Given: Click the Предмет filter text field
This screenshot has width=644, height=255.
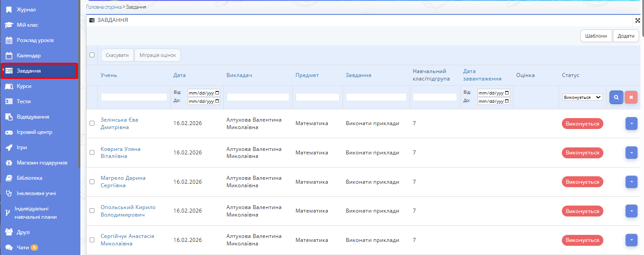Looking at the screenshot, I should [x=317, y=97].
